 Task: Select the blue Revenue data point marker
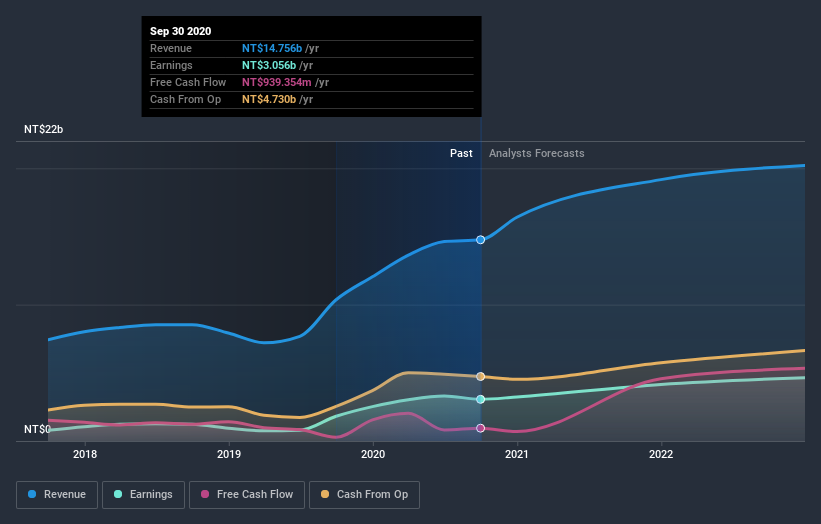480,240
